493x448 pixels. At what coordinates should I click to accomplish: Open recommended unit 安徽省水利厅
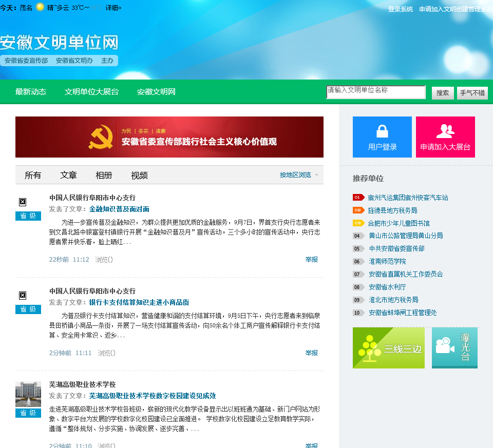click(387, 287)
